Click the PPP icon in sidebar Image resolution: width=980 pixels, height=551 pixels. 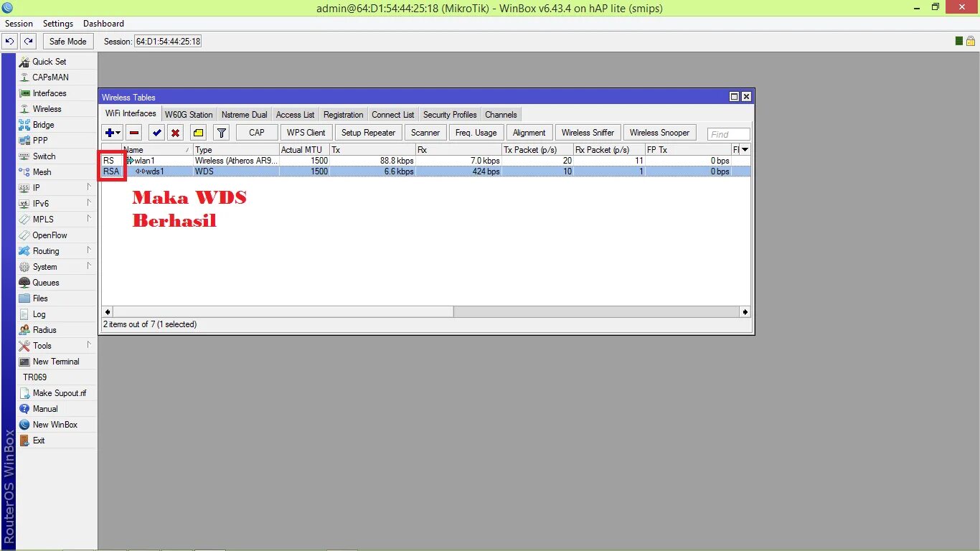click(x=24, y=141)
